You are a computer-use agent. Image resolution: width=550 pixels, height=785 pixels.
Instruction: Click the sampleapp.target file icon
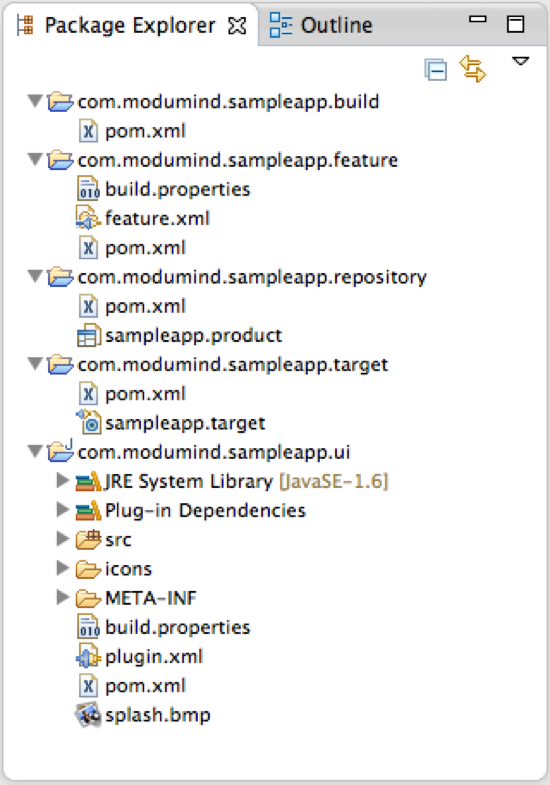coord(89,422)
